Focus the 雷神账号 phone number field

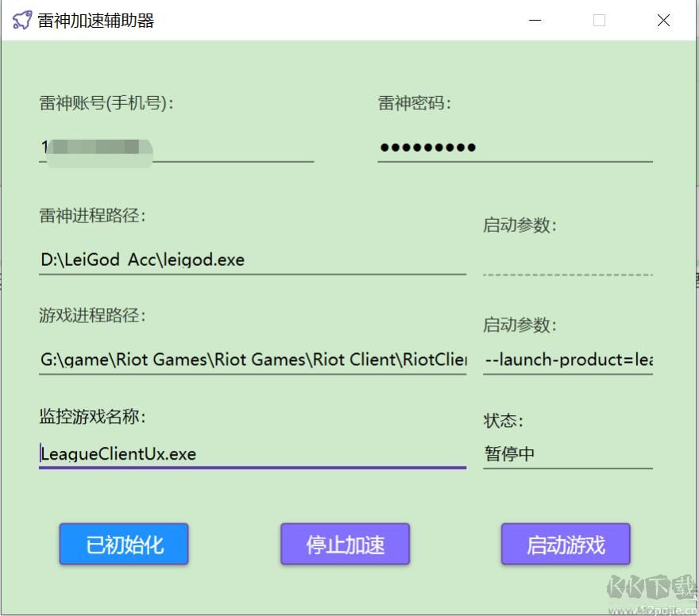176,148
